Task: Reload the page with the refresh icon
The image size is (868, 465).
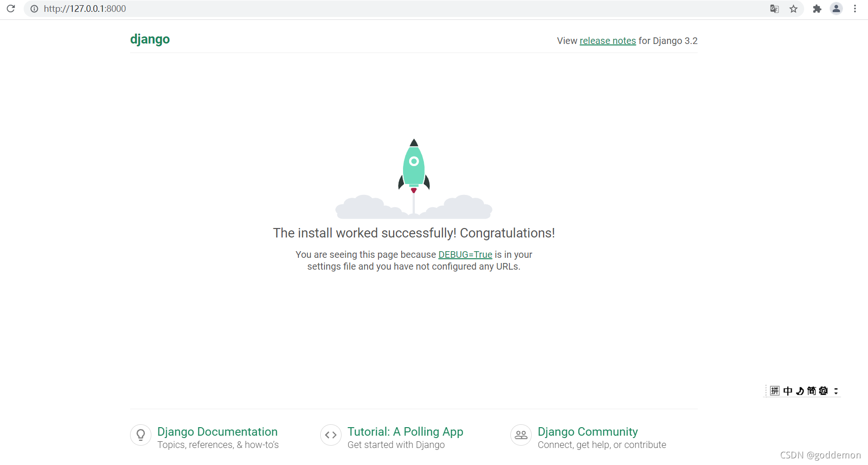Action: tap(10, 9)
